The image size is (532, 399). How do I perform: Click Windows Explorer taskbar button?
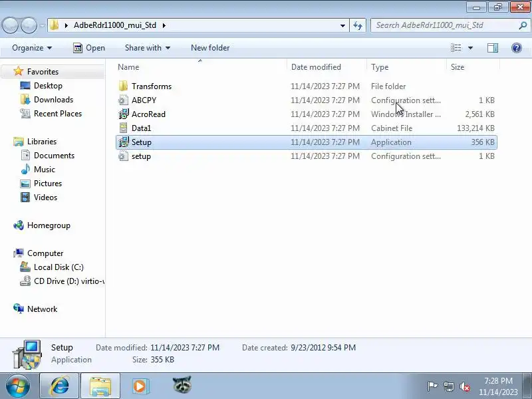coord(100,386)
